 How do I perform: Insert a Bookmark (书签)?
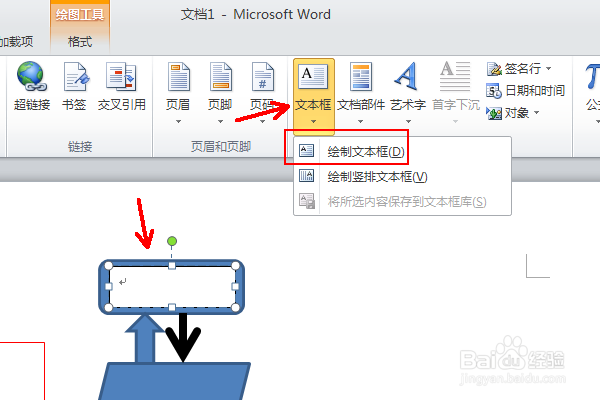pos(75,76)
